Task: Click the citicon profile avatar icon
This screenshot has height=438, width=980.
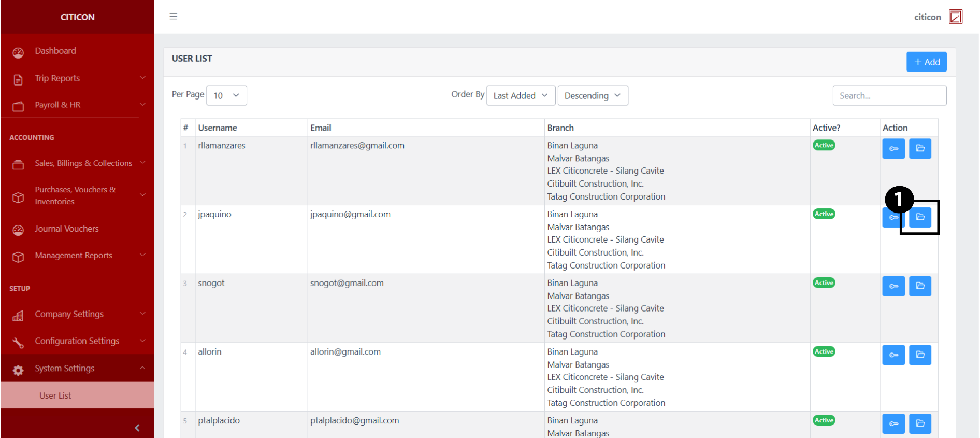Action: [x=955, y=17]
